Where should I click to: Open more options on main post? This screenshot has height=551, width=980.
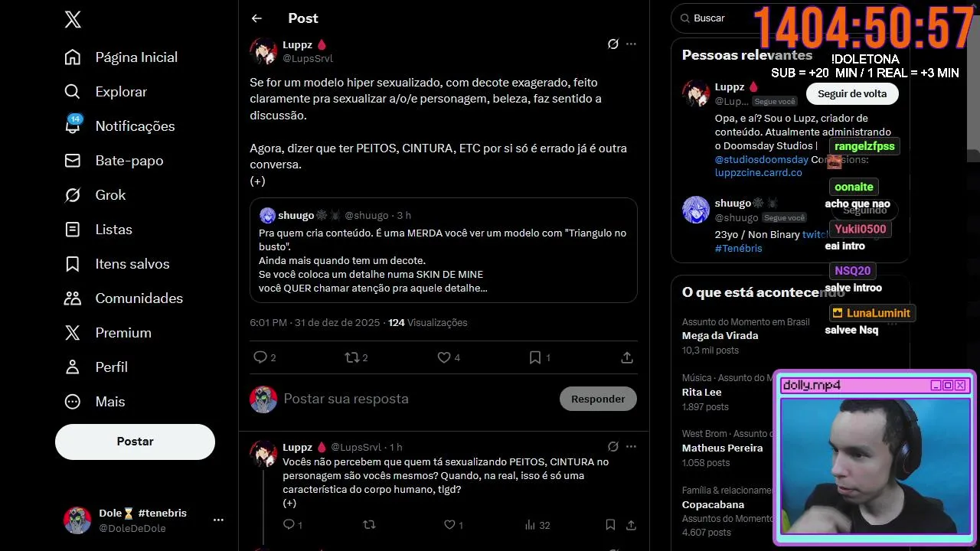click(x=631, y=44)
